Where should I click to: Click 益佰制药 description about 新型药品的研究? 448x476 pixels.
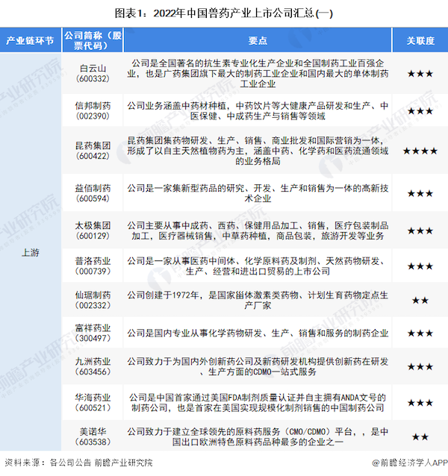258,193
